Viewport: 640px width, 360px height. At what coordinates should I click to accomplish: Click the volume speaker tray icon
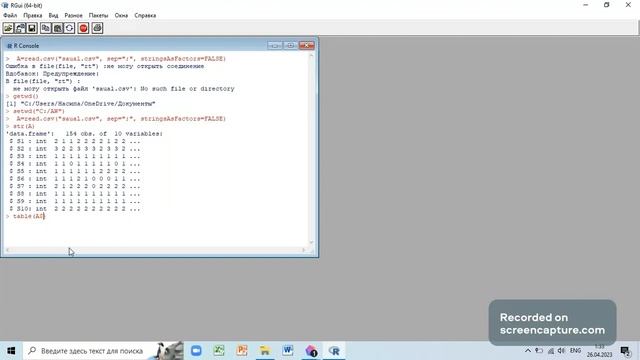[x=561, y=351]
